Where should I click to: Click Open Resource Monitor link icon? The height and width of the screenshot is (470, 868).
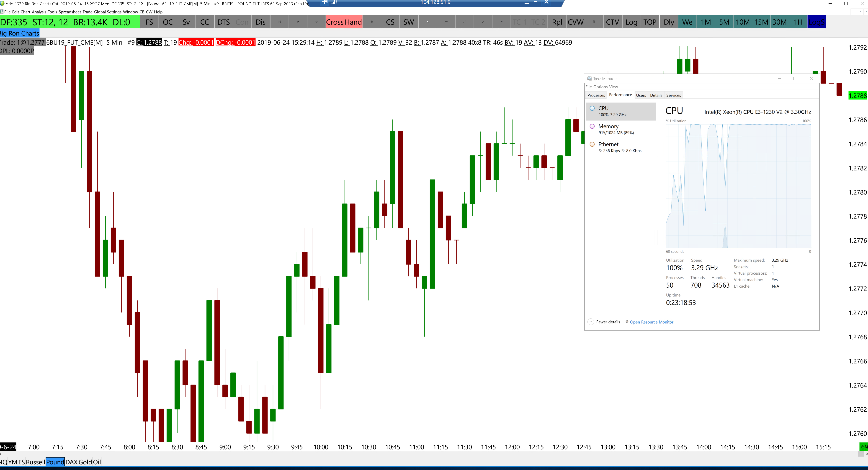coord(627,322)
